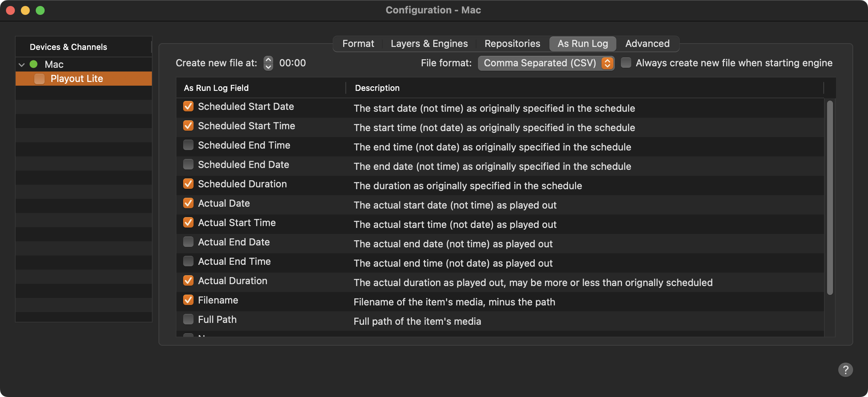Click the Scheduled Start Date description text
The height and width of the screenshot is (397, 868).
pos(494,108)
